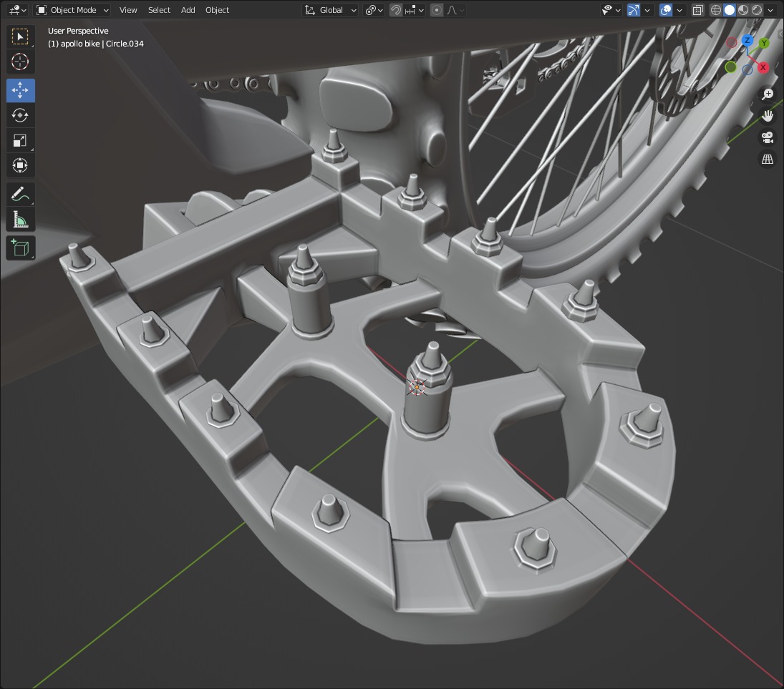Switch to Rendered viewport shading
The height and width of the screenshot is (689, 784).
(x=757, y=10)
